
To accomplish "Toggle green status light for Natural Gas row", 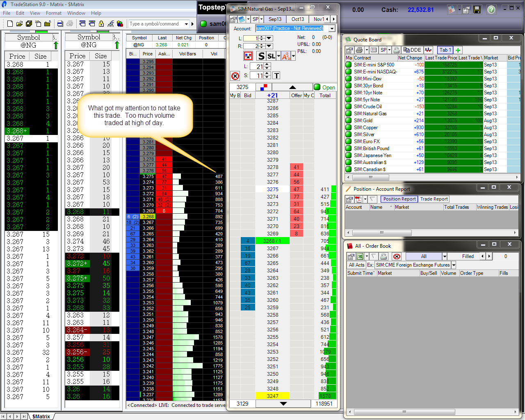I will pyautogui.click(x=349, y=114).
